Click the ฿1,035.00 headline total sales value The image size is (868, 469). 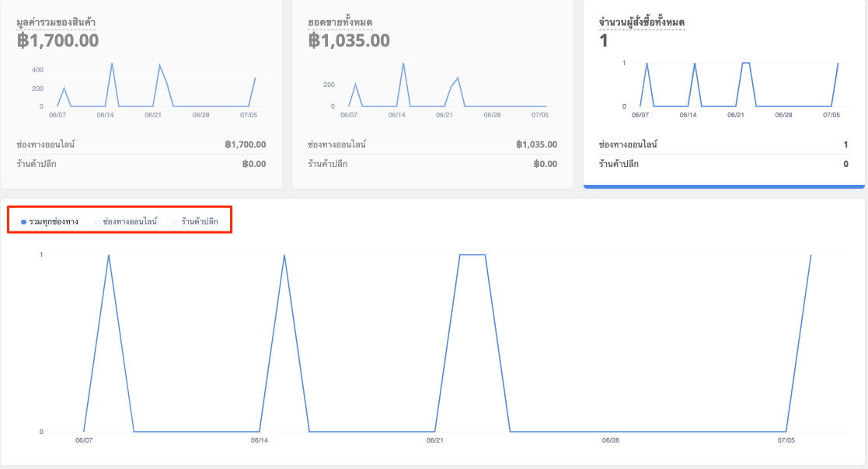[x=349, y=40]
